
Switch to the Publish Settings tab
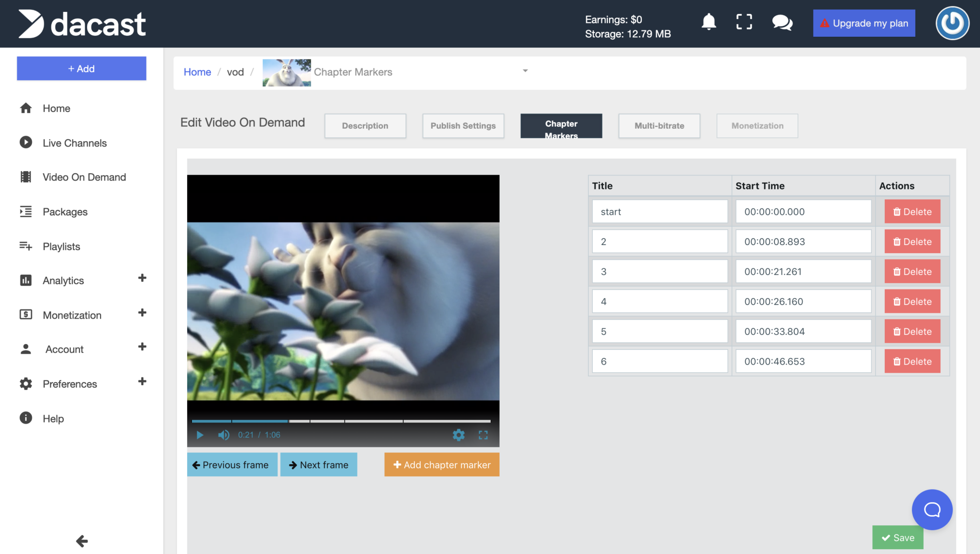click(463, 126)
